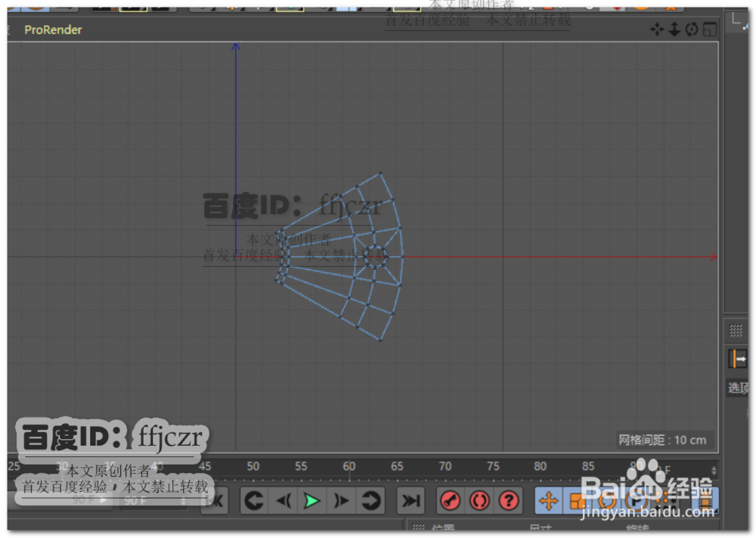The image size is (756, 538).
Task: Click frame 60 playhead on timeline
Action: click(x=349, y=467)
